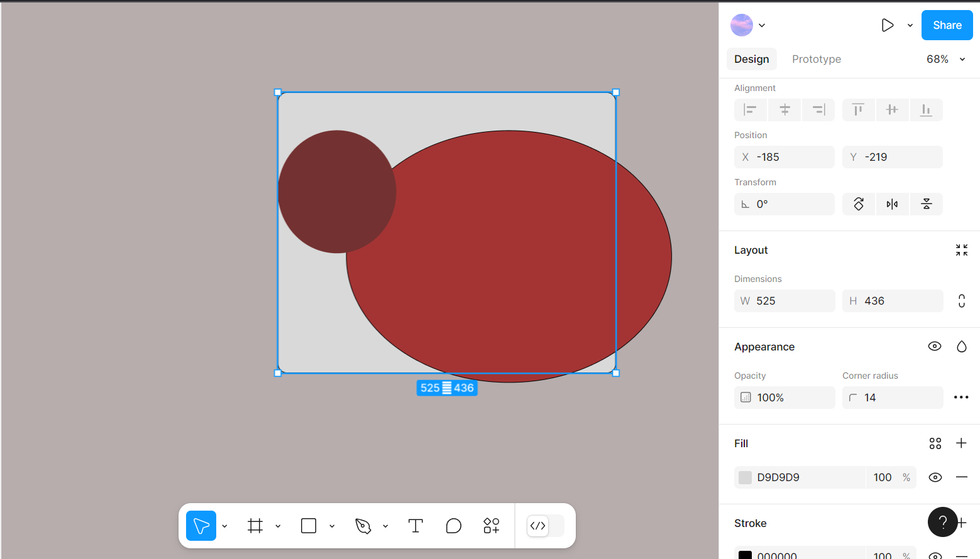Open blend mode droplet icon
Screen dimensions: 980x559
962,347
